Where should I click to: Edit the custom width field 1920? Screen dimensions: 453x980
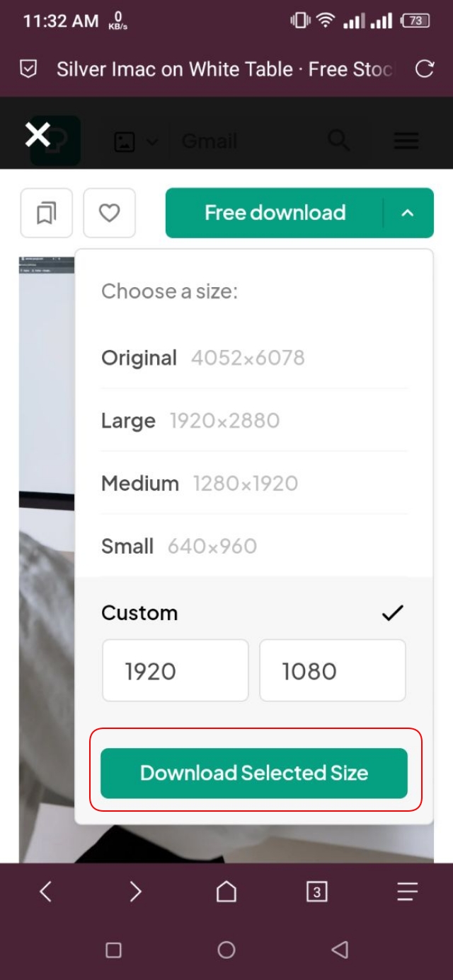click(175, 670)
